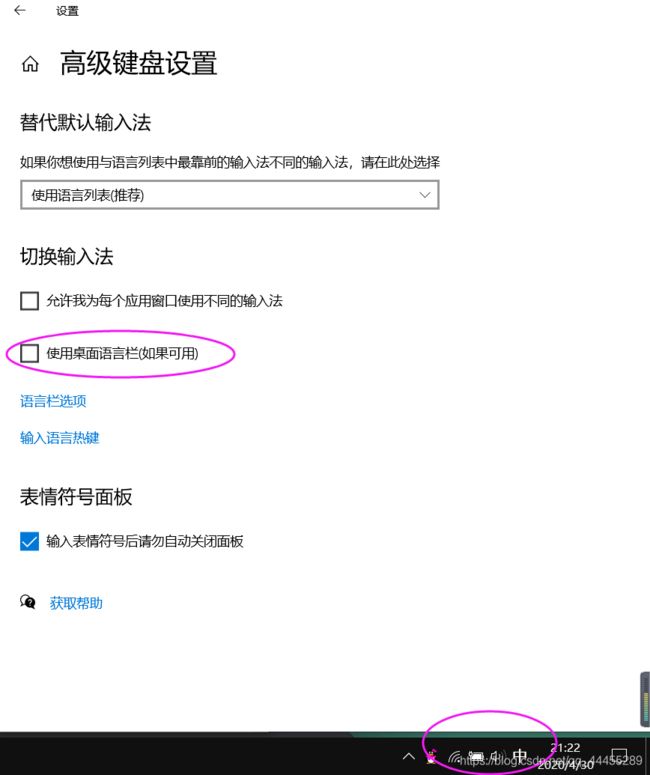Screen dimensions: 650x775
Task: Click the QQ penguin tray icon
Action: tap(432, 757)
